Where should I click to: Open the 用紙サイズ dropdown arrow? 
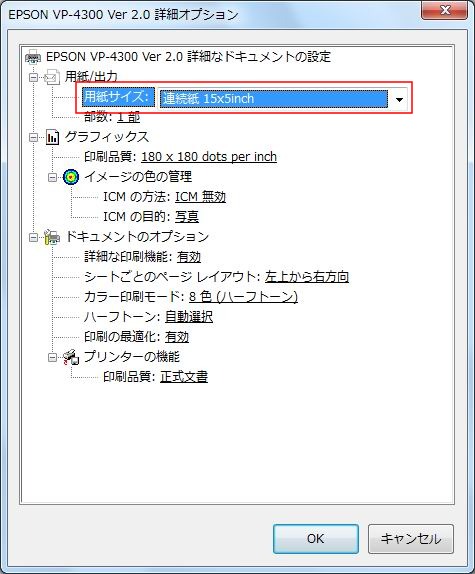pyautogui.click(x=399, y=99)
